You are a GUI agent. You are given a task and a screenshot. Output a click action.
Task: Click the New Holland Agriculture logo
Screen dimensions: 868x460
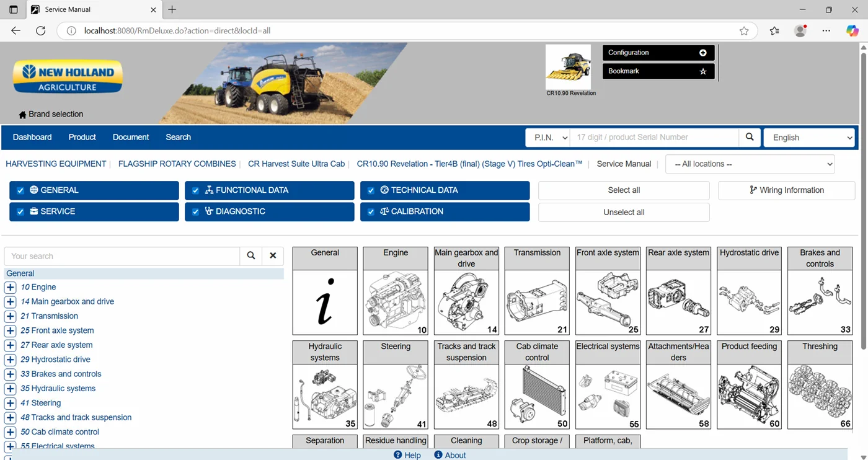pyautogui.click(x=68, y=77)
